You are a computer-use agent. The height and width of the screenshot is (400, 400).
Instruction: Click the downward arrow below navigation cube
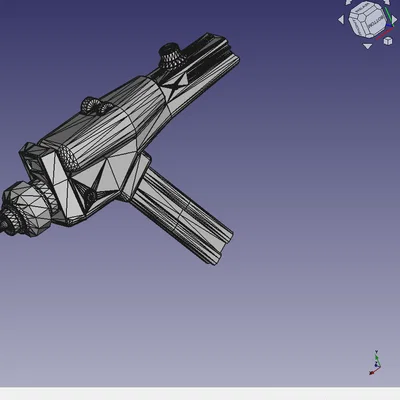[x=367, y=46]
